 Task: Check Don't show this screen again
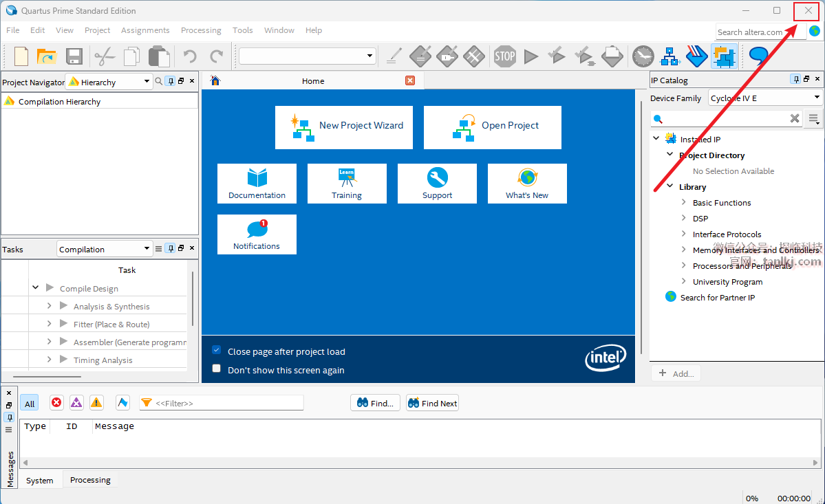(217, 369)
